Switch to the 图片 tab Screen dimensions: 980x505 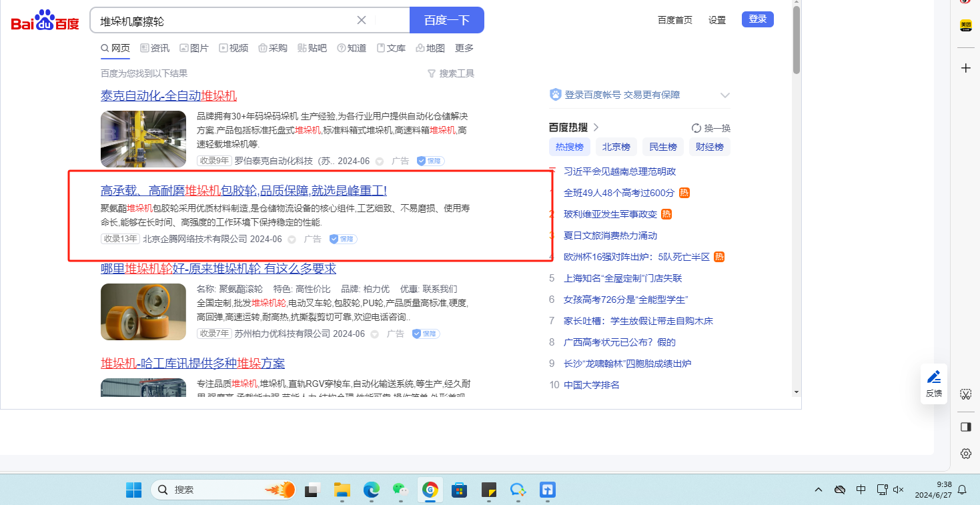click(193, 48)
